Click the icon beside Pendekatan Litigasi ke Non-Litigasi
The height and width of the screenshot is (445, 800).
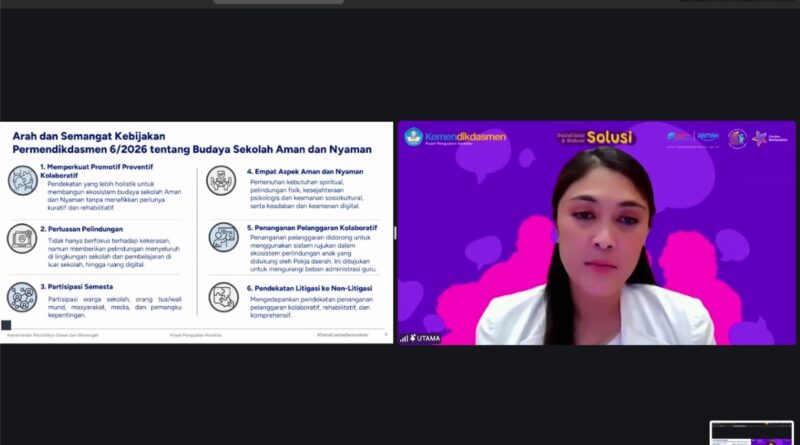coord(221,296)
